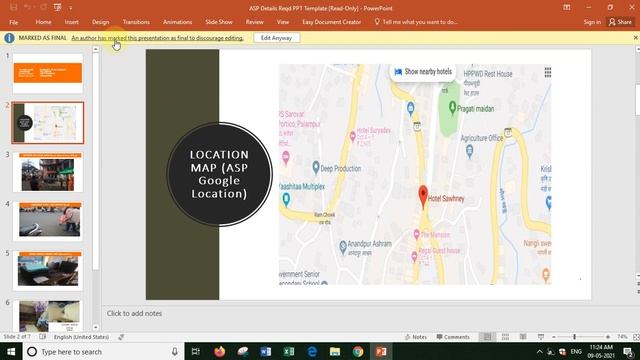Click the Google map image on slide
The image size is (640, 360).
click(x=415, y=174)
